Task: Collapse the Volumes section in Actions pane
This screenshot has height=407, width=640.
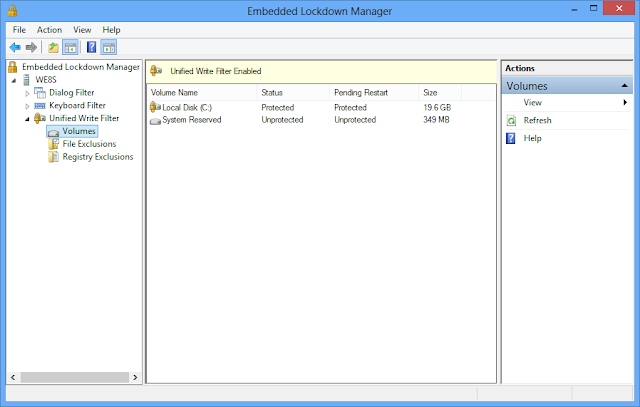Action: click(x=624, y=86)
